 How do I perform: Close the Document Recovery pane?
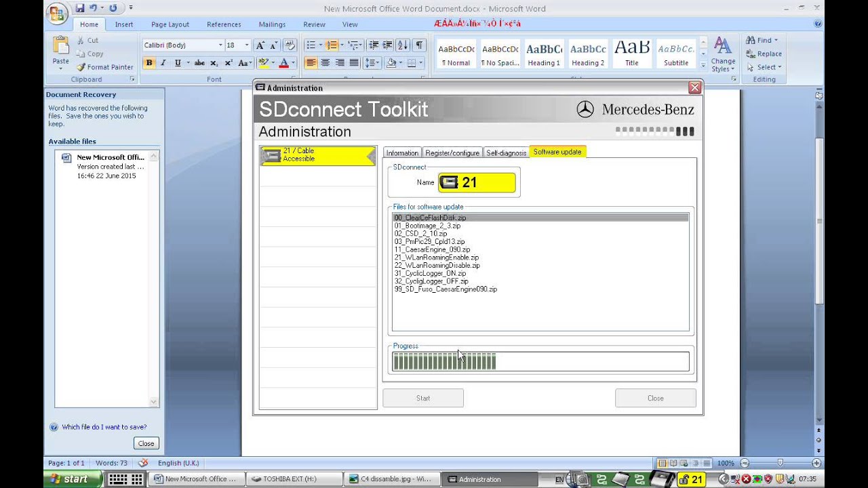coord(146,443)
